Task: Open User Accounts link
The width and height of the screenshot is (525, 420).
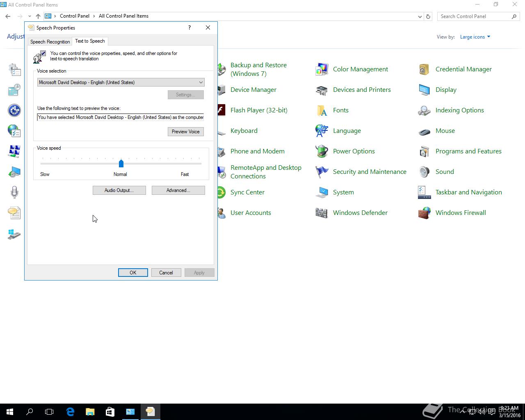Action: click(251, 212)
